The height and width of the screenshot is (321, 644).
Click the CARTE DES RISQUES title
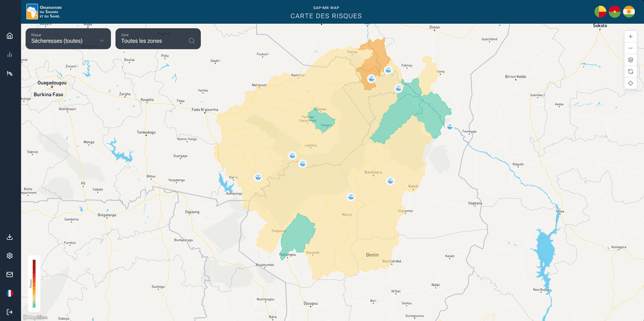[x=326, y=16]
